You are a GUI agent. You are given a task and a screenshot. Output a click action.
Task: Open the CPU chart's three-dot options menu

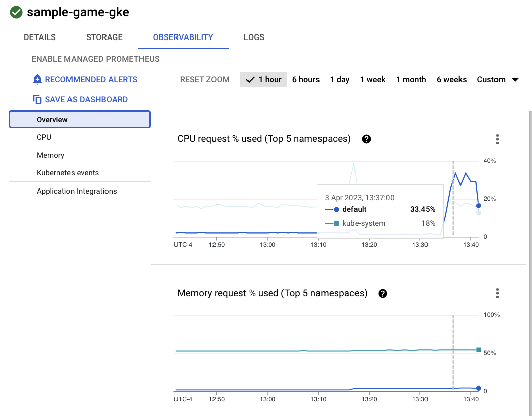pos(498,139)
